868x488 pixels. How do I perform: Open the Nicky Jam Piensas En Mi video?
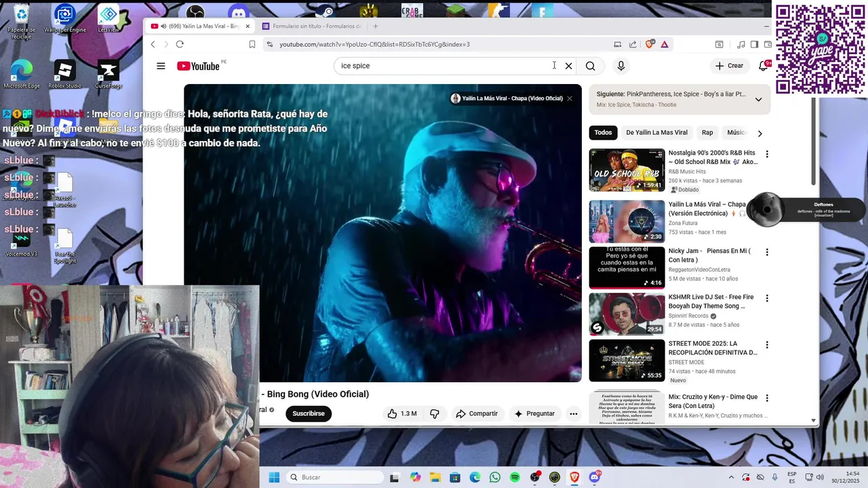pos(627,268)
